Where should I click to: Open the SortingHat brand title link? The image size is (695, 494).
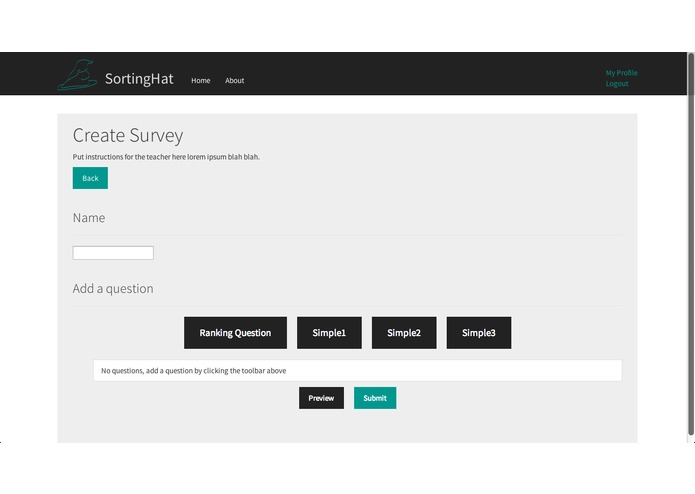tap(139, 79)
